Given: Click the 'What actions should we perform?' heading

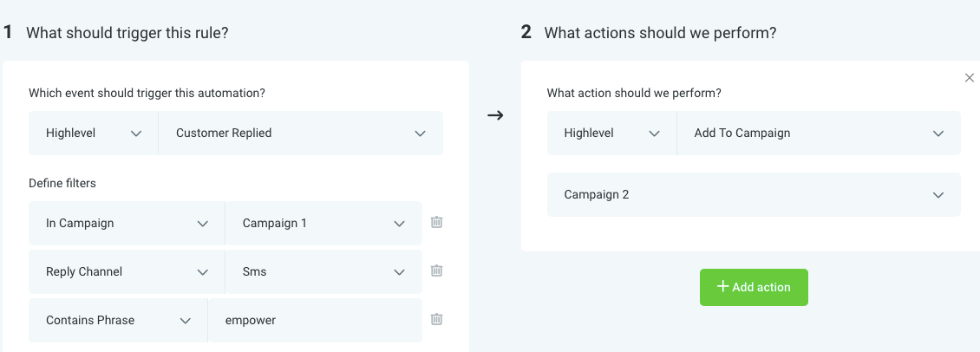Looking at the screenshot, I should pyautogui.click(x=660, y=33).
